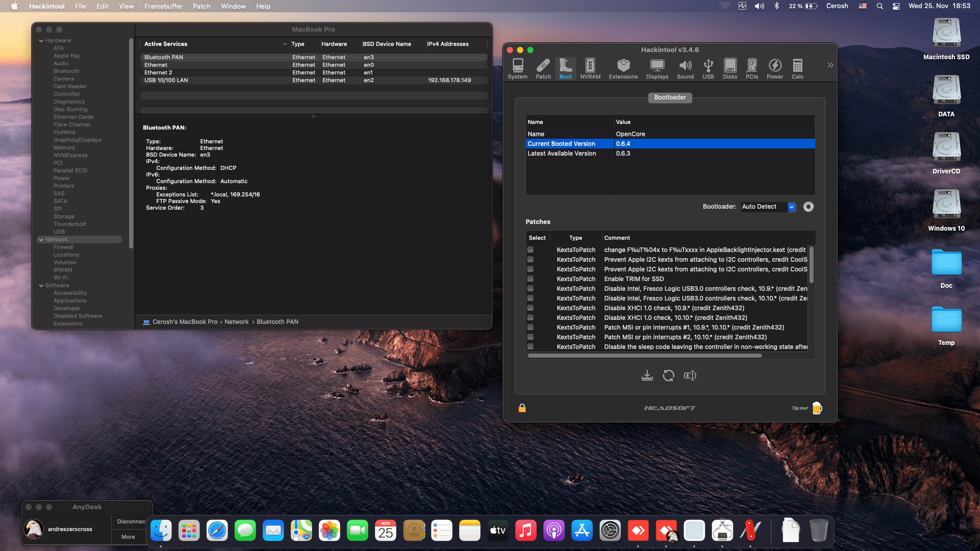Collapse the Network section in the sidebar
The width and height of the screenshot is (980, 551).
coord(41,239)
